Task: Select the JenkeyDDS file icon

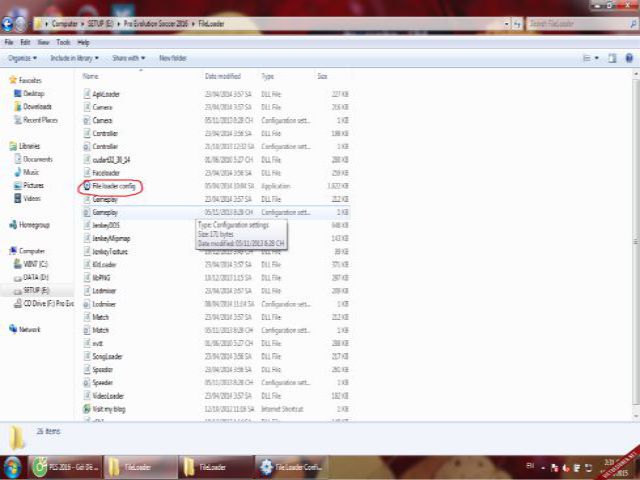Action: (87, 225)
